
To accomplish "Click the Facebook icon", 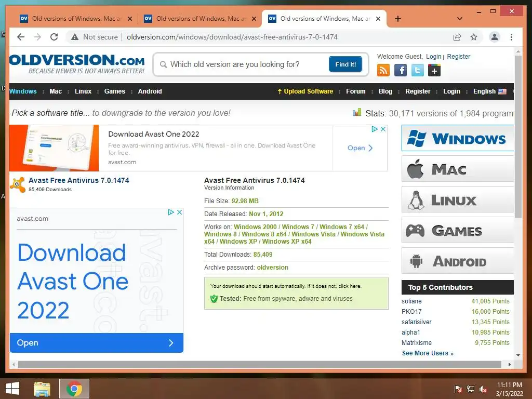I will pyautogui.click(x=401, y=70).
